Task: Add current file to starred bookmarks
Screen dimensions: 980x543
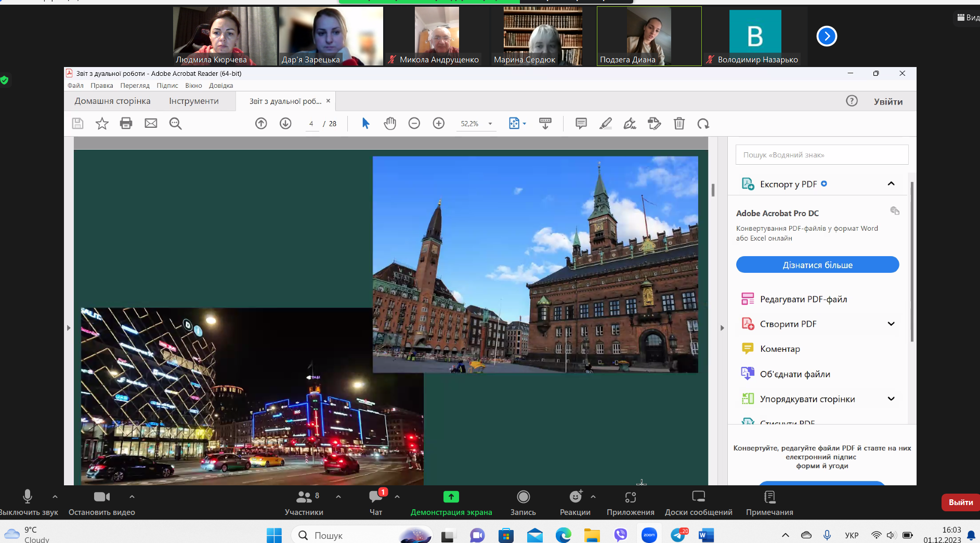Action: tap(102, 123)
